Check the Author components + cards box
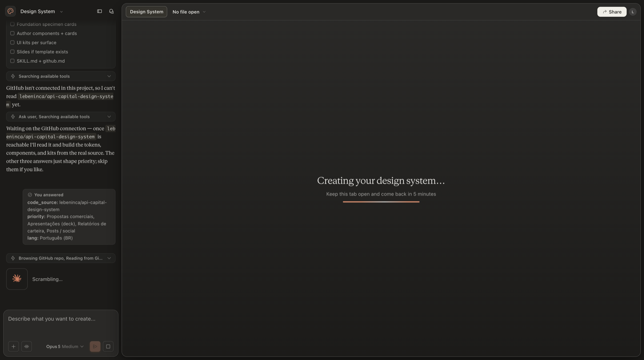The image size is (644, 360). [12, 33]
